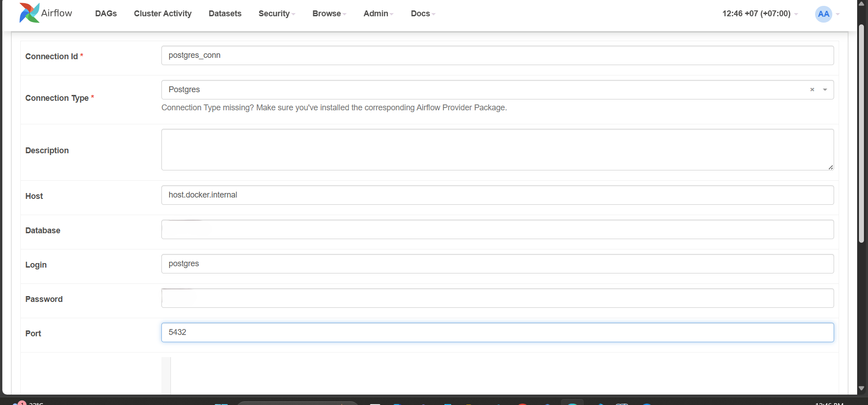Expand the Browse menu
The image size is (868, 405).
point(329,14)
